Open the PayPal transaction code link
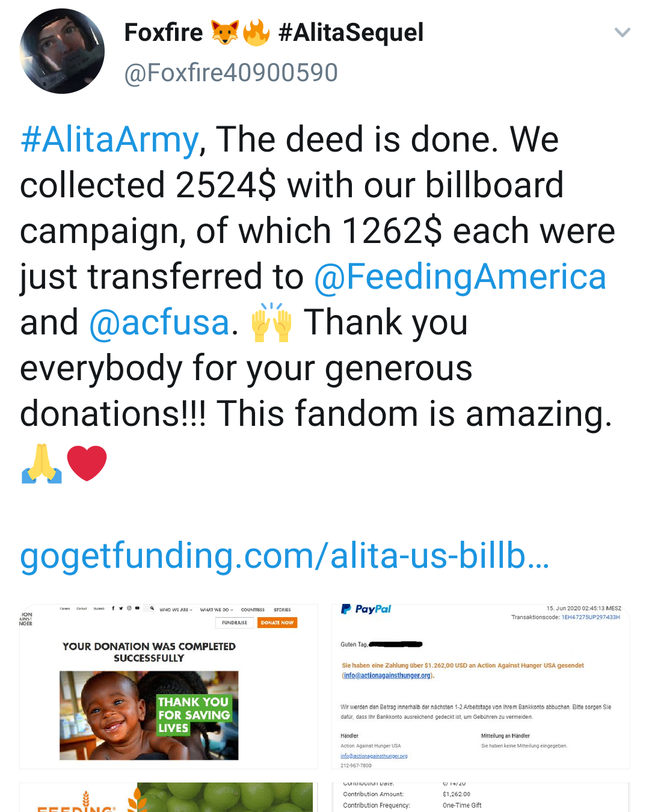 590,617
